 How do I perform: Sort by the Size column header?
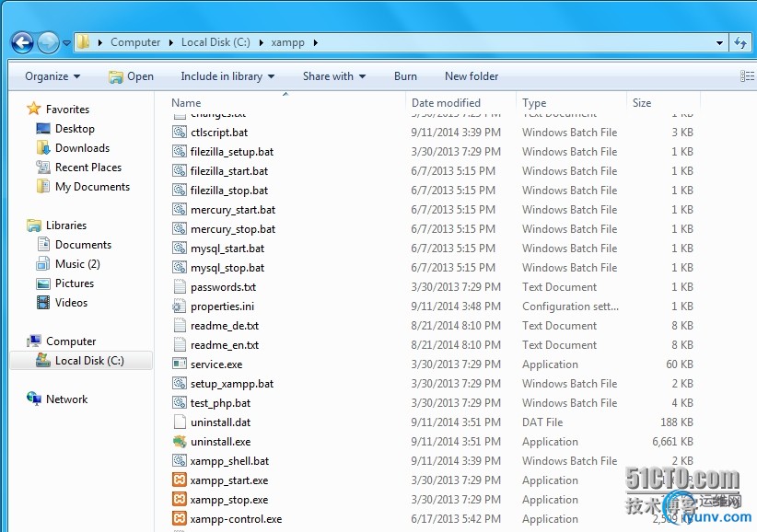(x=642, y=103)
